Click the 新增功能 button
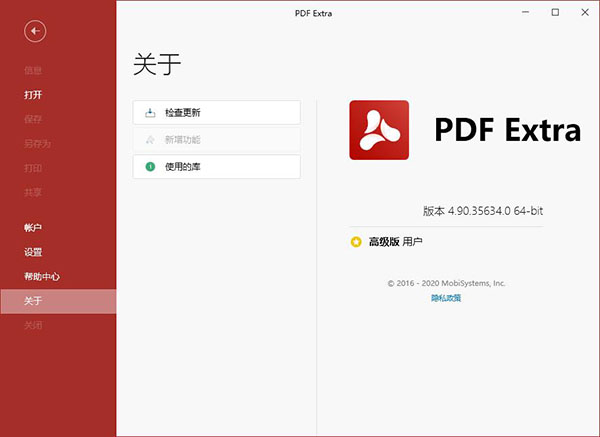600x437 pixels. (x=217, y=140)
